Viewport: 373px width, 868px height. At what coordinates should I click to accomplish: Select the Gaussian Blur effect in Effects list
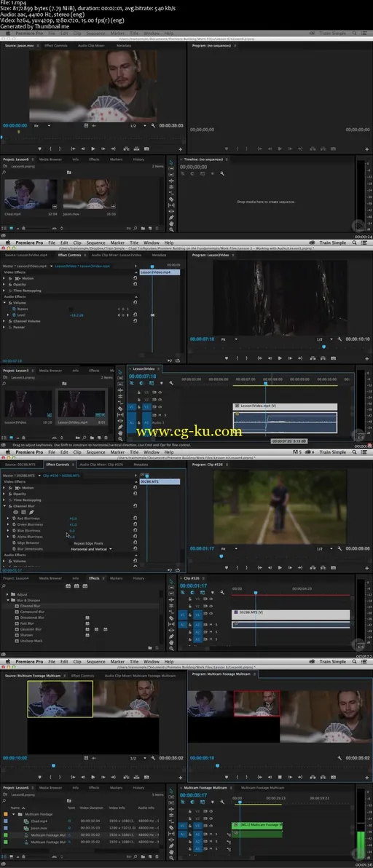pyautogui.click(x=31, y=629)
